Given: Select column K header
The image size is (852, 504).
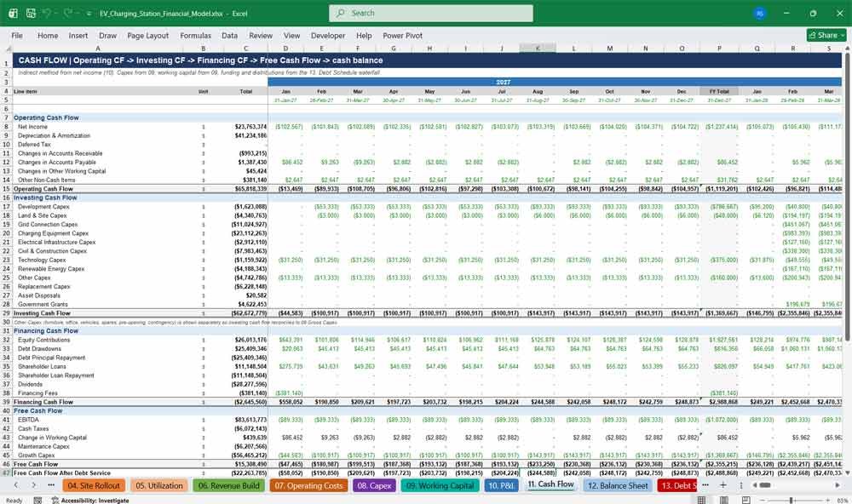Looking at the screenshot, I should [x=538, y=49].
